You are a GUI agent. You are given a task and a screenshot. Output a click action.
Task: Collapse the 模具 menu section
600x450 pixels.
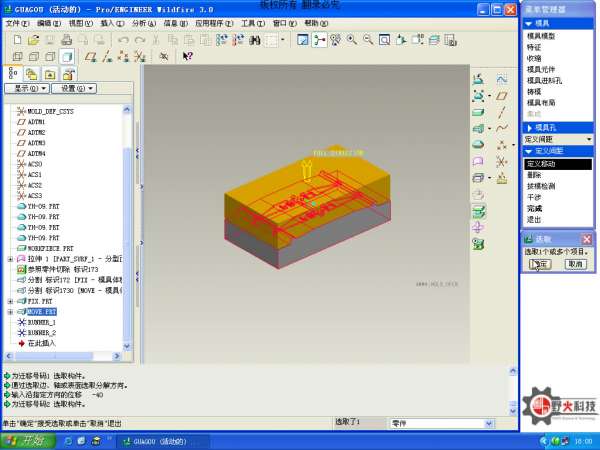click(528, 24)
